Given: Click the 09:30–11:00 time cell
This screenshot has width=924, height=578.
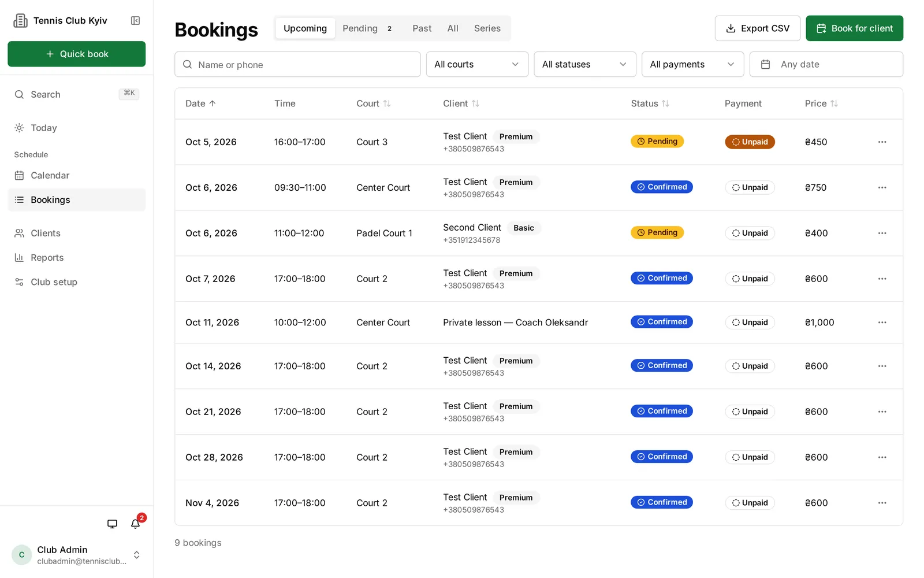Looking at the screenshot, I should [x=300, y=188].
